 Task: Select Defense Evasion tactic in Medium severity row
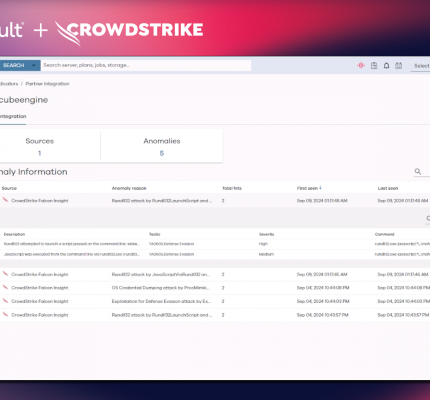click(x=171, y=254)
